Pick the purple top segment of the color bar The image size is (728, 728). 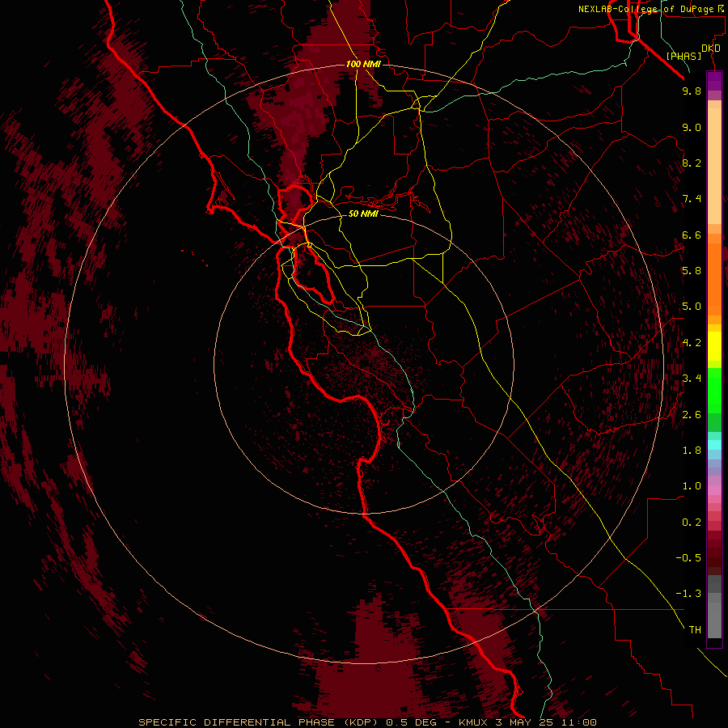coord(714,81)
